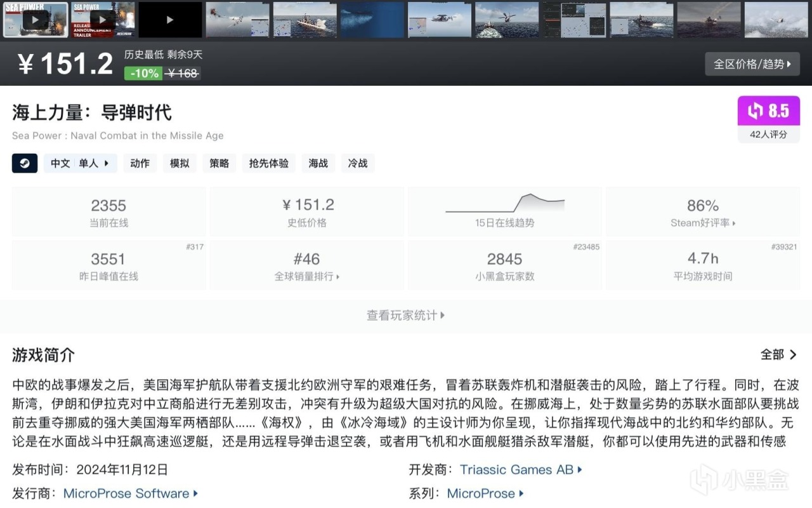Select the 冷战 tag
Screen dimensions: 812x508
tap(358, 163)
